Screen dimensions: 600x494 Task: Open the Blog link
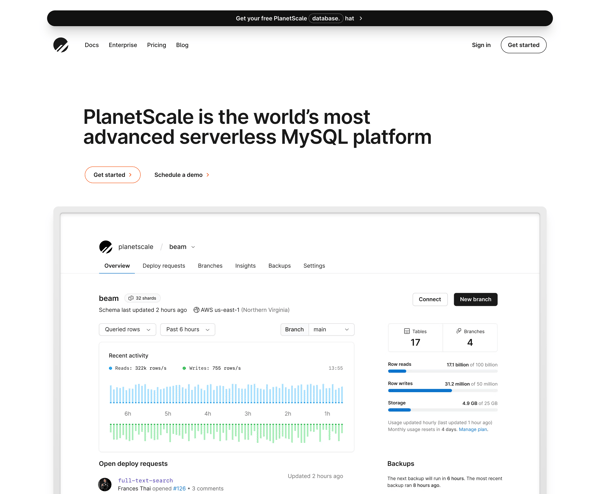[x=182, y=45]
